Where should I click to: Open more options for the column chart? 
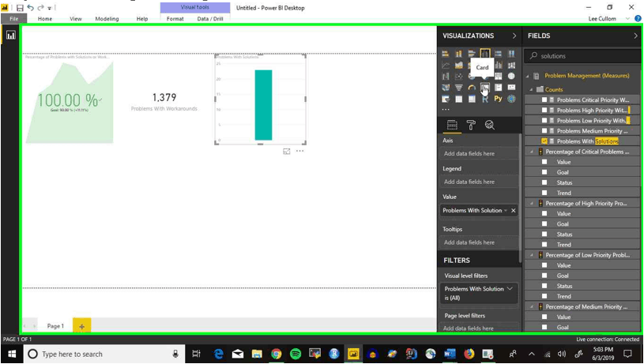coord(299,151)
